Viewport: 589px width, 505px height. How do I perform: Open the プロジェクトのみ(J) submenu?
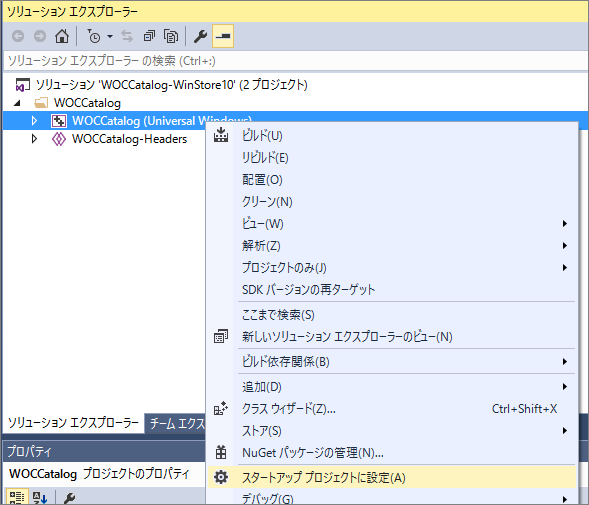pyautogui.click(x=391, y=268)
